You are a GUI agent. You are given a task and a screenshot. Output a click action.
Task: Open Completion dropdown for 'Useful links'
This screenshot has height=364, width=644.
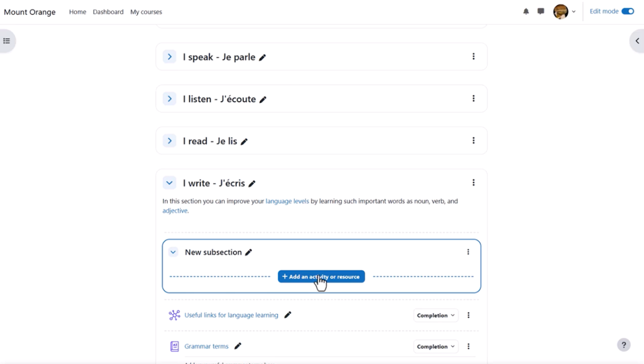click(436, 316)
